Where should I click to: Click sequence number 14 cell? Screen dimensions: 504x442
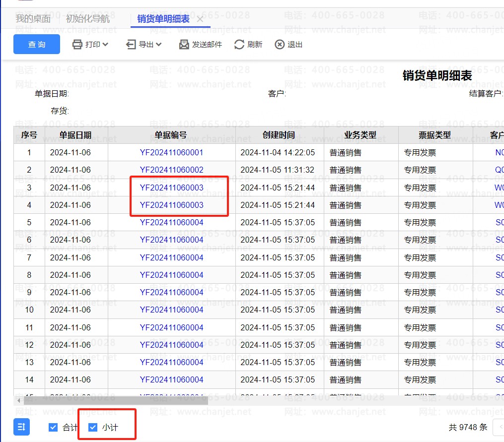tap(29, 379)
